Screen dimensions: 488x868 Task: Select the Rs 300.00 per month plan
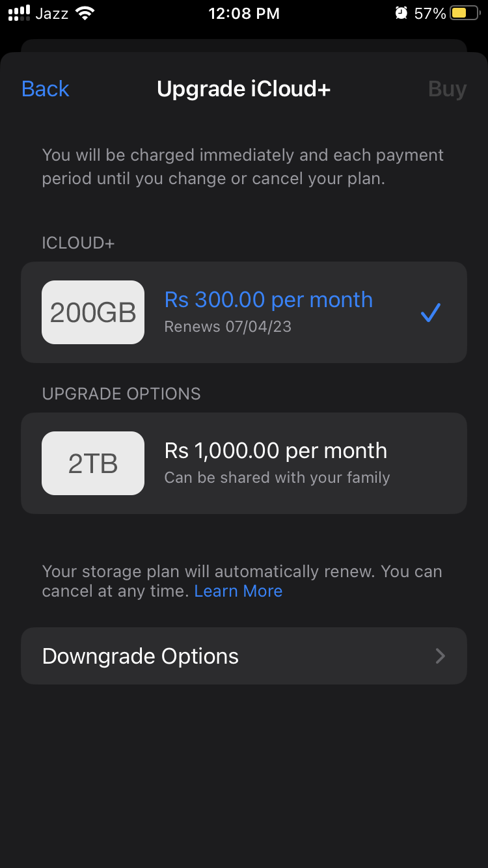click(x=268, y=300)
